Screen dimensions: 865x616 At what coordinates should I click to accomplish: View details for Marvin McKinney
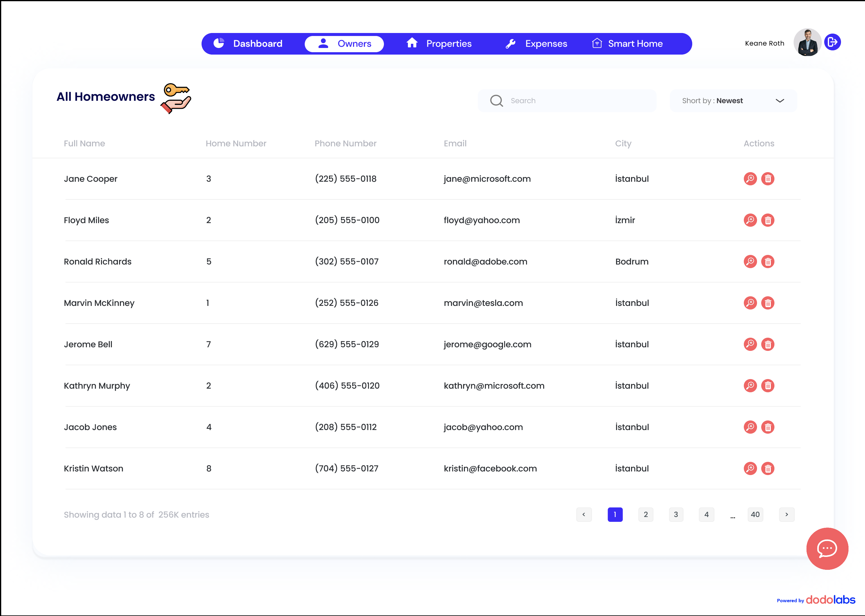750,303
